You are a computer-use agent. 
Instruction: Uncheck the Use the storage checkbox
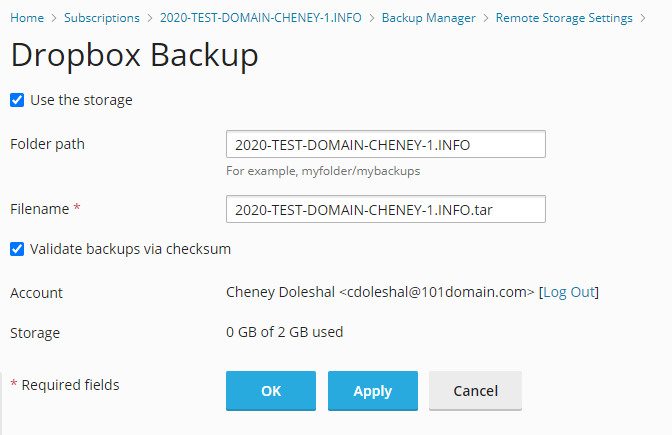(x=17, y=100)
